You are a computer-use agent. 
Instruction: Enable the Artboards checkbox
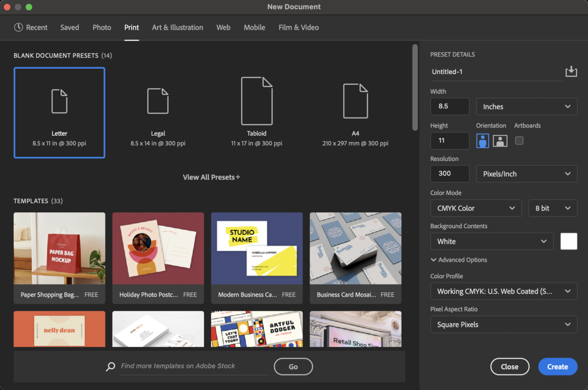(x=519, y=141)
